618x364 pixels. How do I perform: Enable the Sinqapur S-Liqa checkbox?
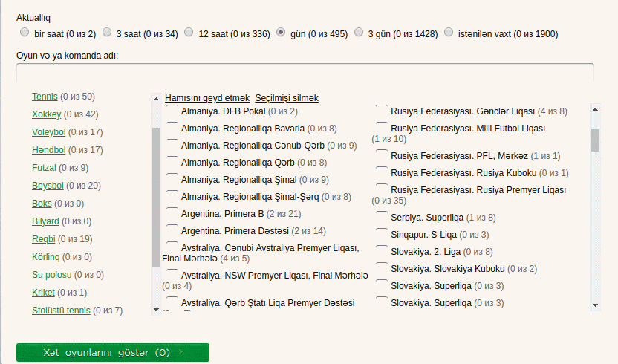(382, 233)
